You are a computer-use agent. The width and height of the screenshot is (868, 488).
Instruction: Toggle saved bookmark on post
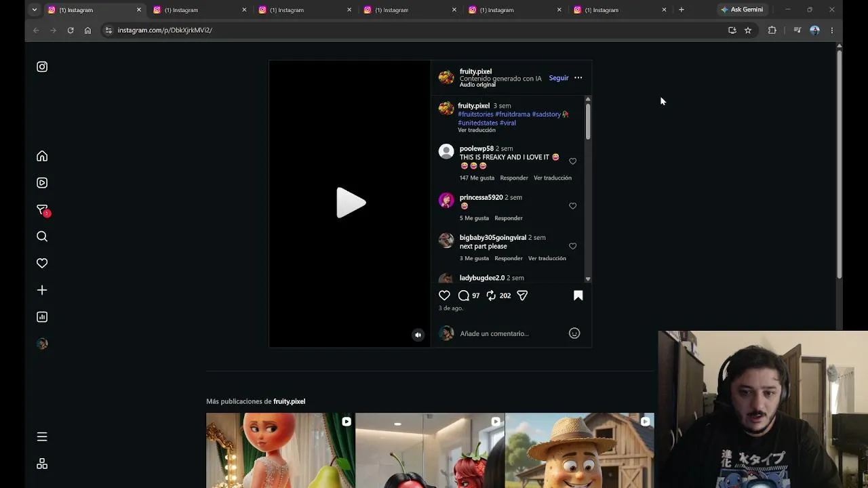click(x=578, y=296)
